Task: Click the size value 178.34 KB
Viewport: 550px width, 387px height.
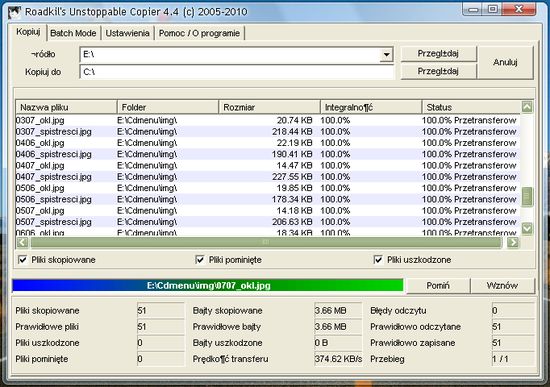Action: (x=292, y=199)
